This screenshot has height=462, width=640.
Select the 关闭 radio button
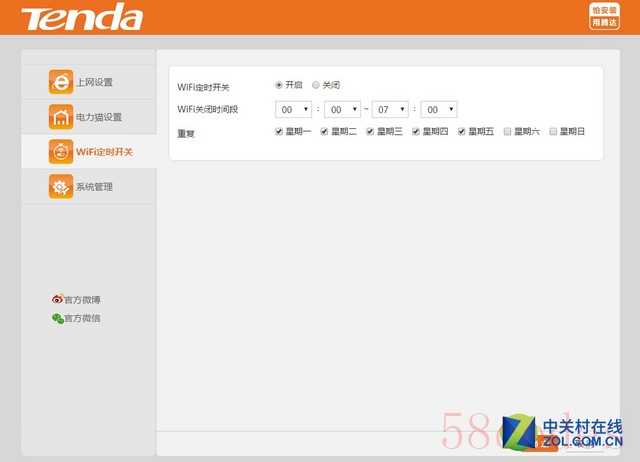(x=316, y=85)
